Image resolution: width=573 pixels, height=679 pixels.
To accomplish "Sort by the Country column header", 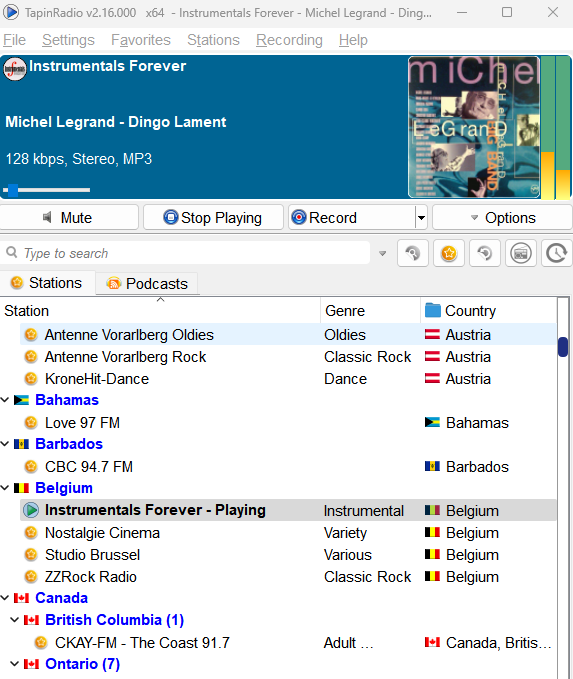I will pyautogui.click(x=488, y=310).
